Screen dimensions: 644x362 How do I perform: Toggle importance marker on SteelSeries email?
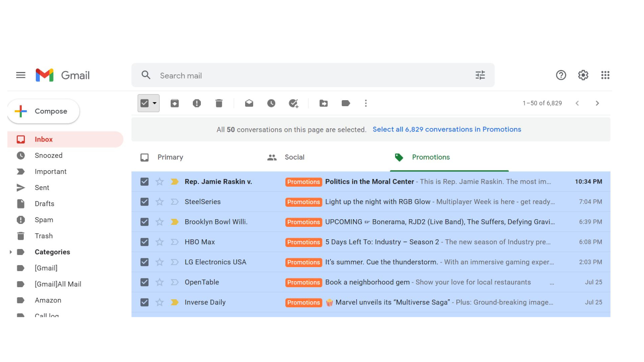175,202
